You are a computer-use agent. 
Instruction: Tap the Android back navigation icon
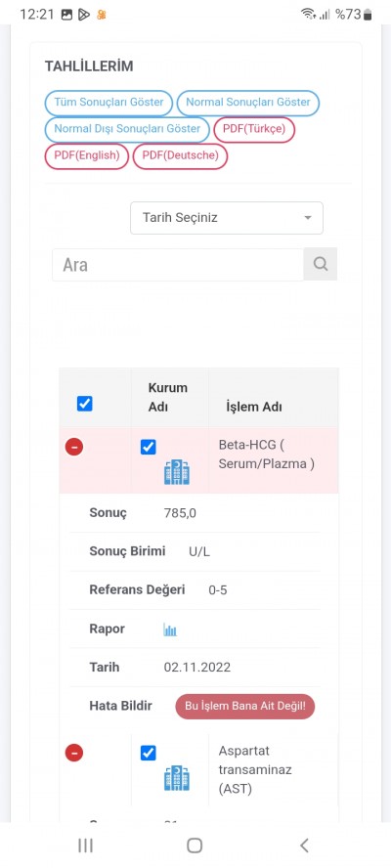(304, 846)
